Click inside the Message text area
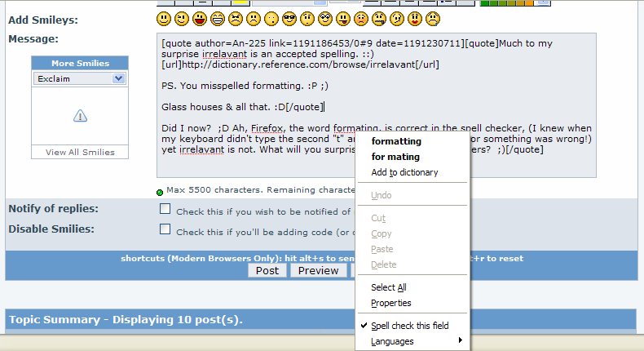 click(x=377, y=105)
